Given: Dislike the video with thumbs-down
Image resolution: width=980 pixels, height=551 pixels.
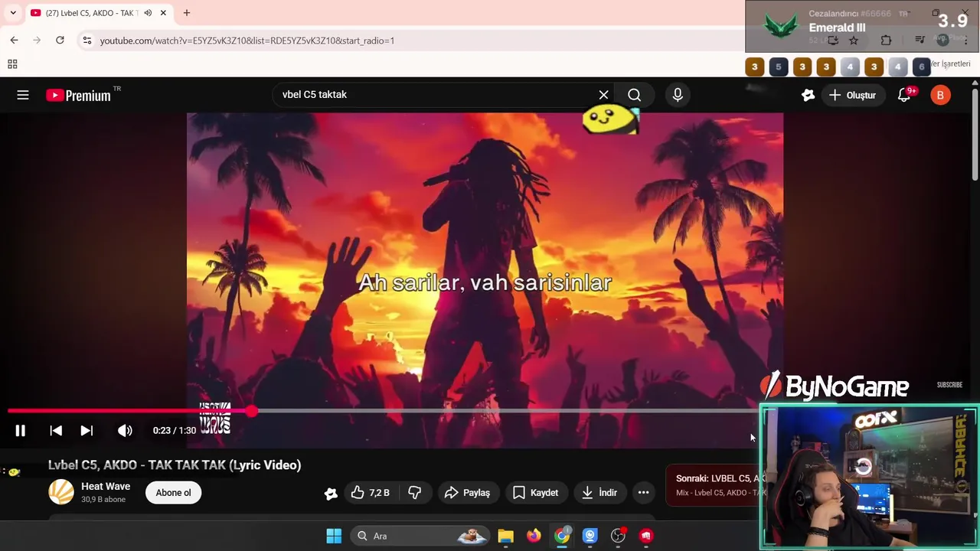Looking at the screenshot, I should [x=414, y=493].
